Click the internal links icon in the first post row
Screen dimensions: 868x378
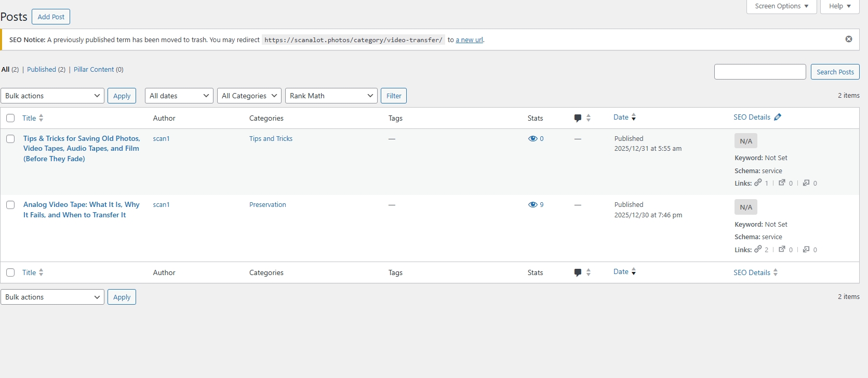[x=758, y=183]
